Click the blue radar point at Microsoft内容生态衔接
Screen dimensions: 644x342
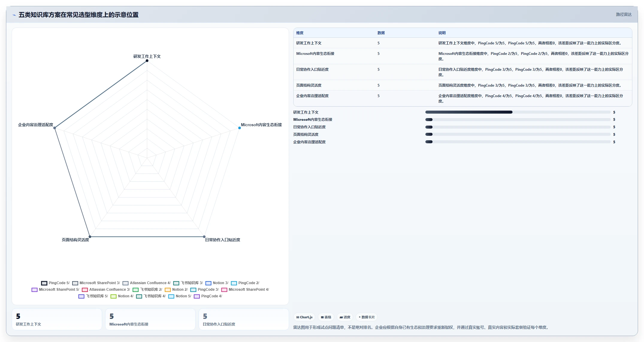240,128
